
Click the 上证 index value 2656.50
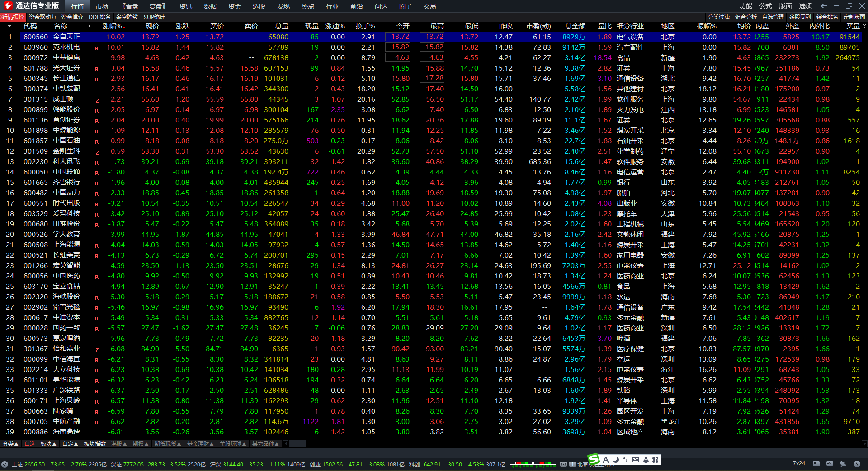point(35,464)
